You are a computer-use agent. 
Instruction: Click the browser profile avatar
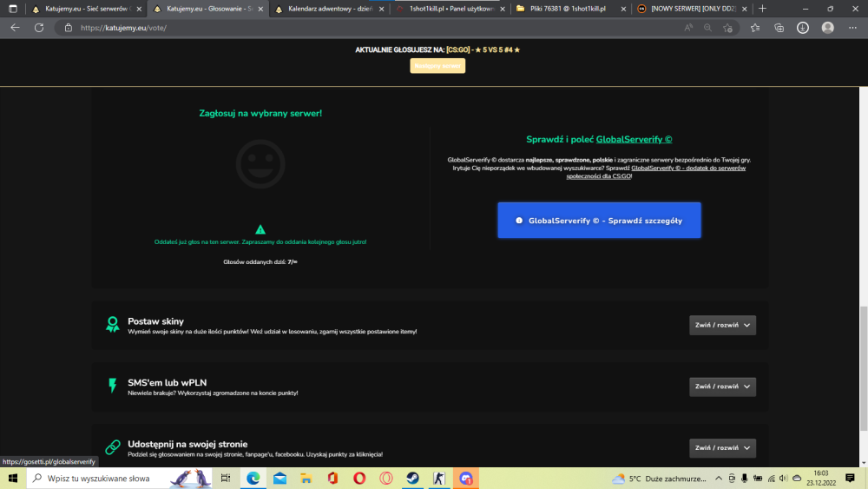827,28
